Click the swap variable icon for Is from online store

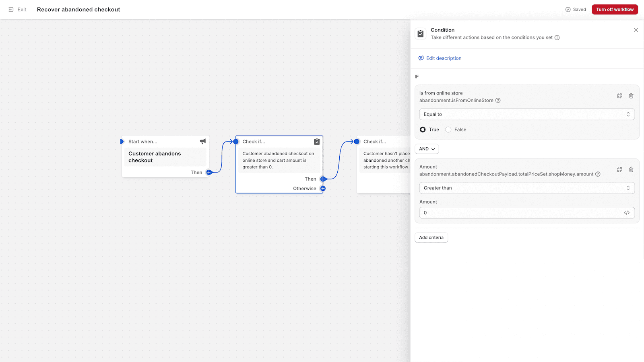619,96
